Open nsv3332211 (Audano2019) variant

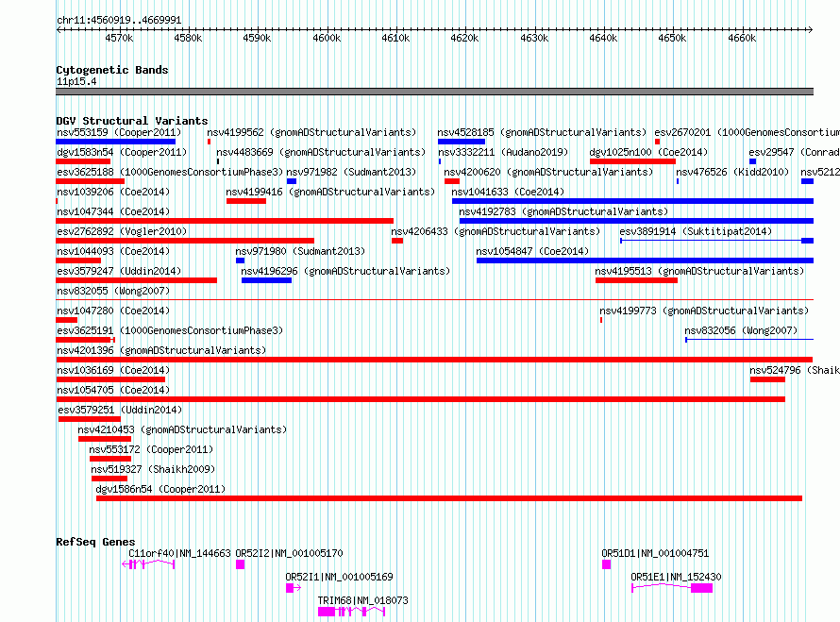point(502,152)
